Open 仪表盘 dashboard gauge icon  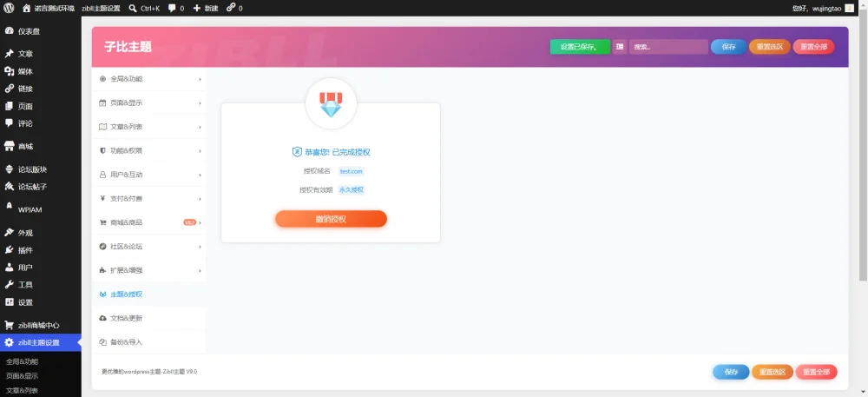click(9, 31)
